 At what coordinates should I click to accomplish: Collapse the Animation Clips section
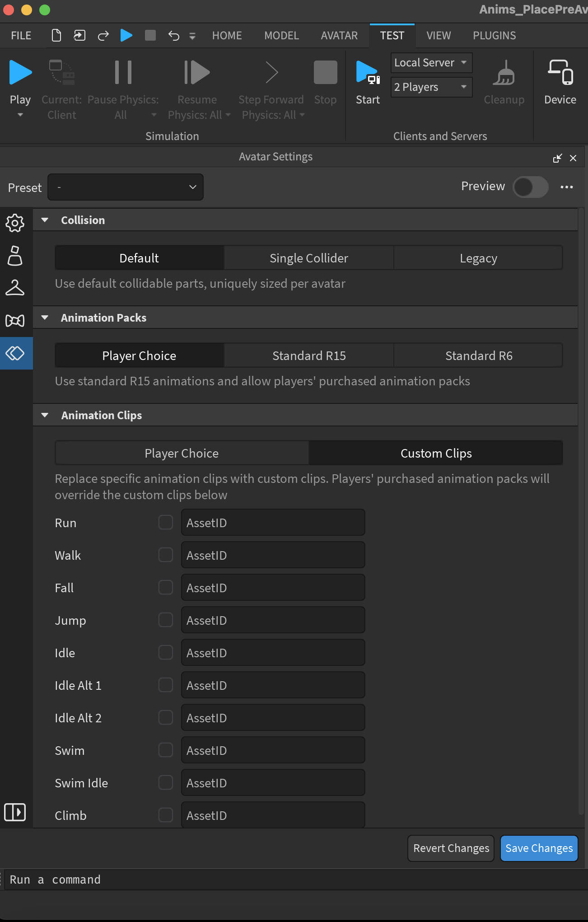(x=45, y=415)
